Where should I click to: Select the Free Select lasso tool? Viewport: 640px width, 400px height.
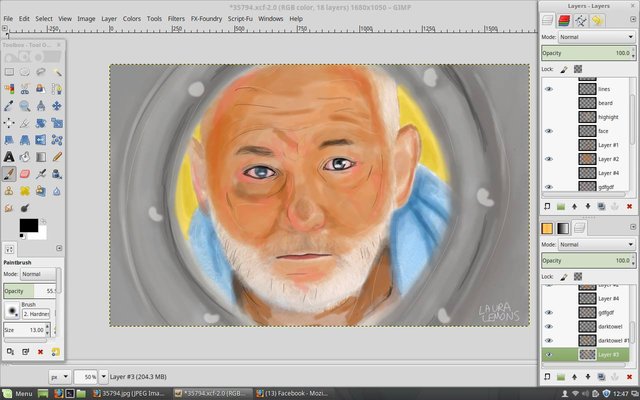point(41,72)
